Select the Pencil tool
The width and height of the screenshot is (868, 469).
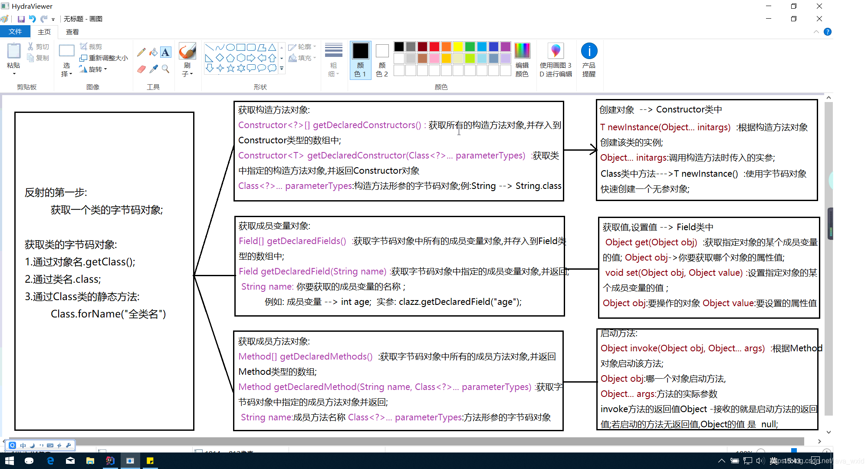pos(141,52)
